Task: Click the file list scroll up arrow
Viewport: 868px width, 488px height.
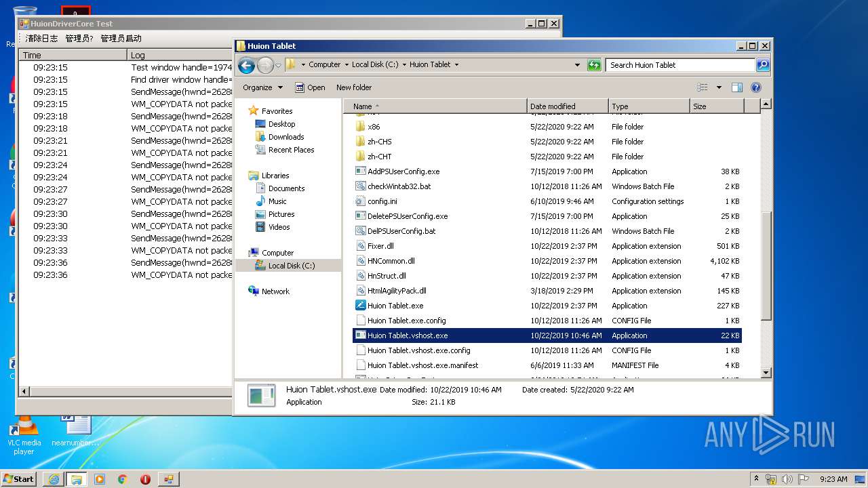Action: tap(766, 104)
